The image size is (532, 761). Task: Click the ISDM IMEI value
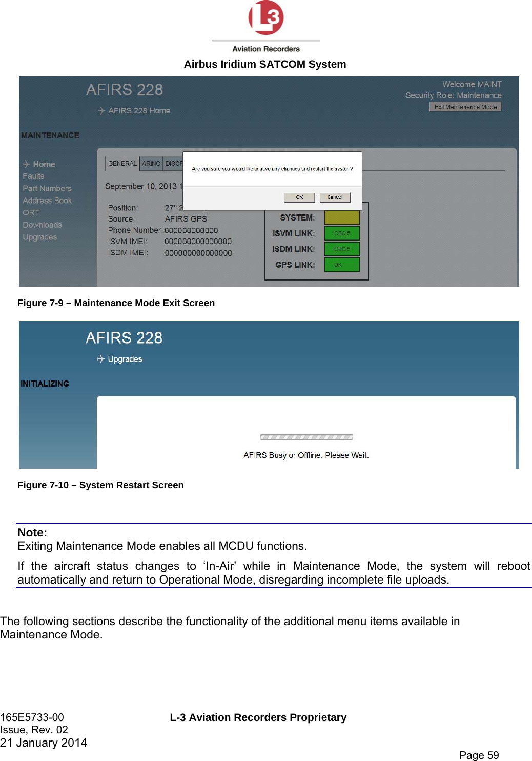(198, 253)
